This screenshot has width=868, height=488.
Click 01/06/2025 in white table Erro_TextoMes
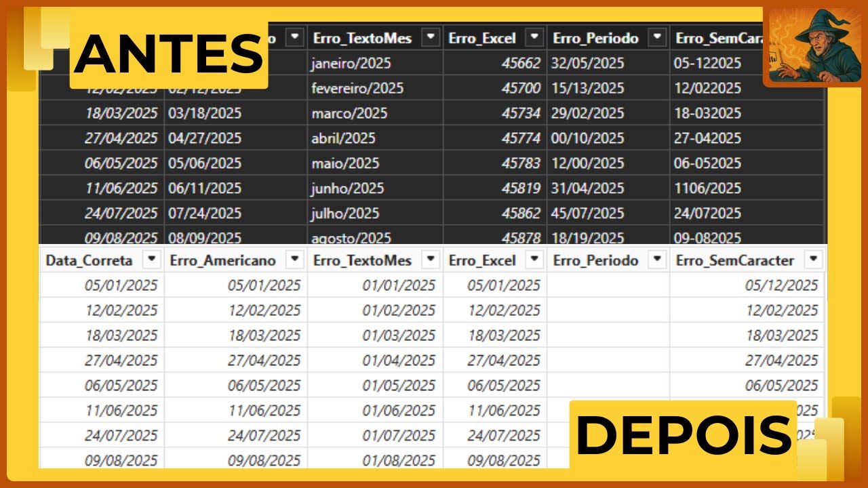pyautogui.click(x=399, y=411)
